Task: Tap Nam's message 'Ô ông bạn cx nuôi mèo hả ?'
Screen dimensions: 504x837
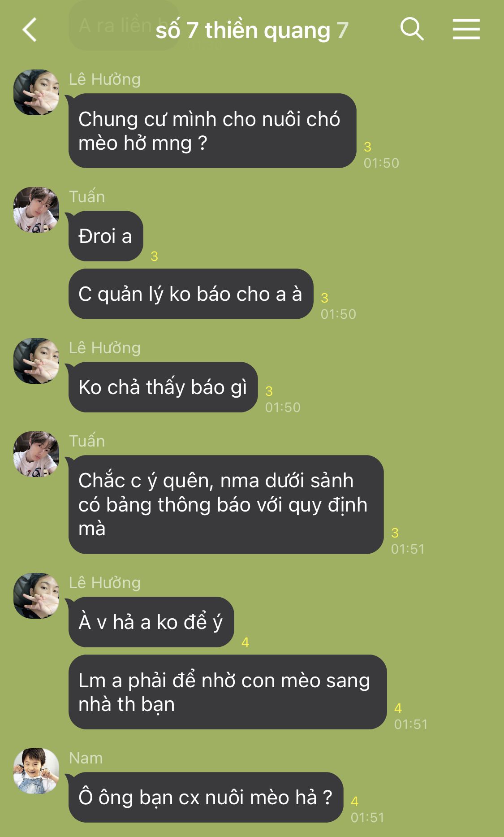Action: [206, 798]
